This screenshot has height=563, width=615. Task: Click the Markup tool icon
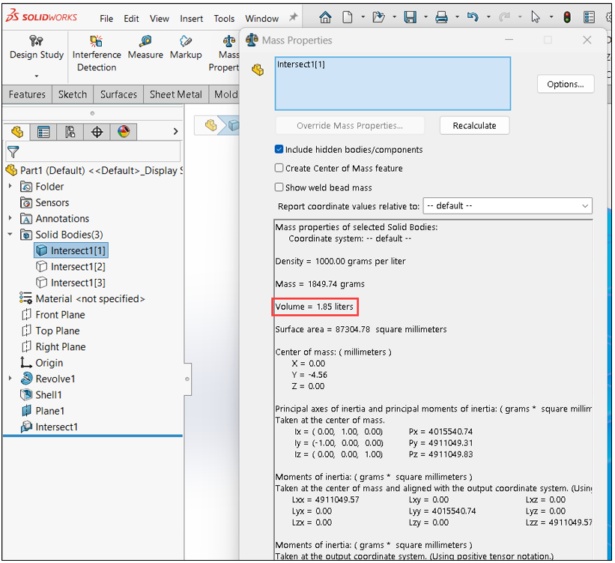186,41
